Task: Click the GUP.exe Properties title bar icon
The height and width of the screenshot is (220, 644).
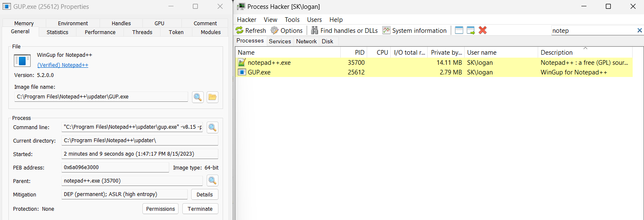Action: pyautogui.click(x=7, y=6)
